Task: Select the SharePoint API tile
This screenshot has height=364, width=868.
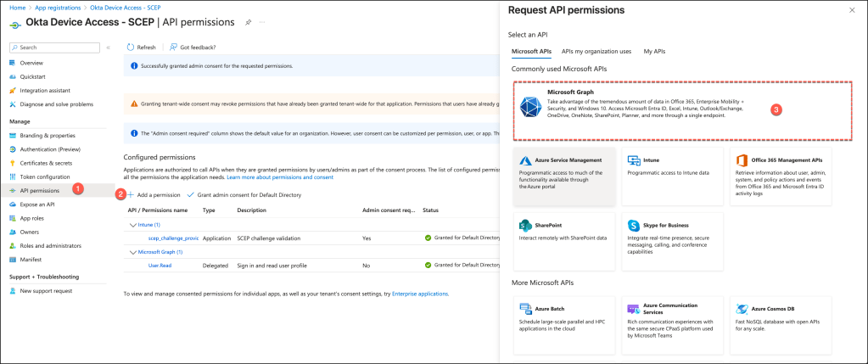Action: pos(564,232)
